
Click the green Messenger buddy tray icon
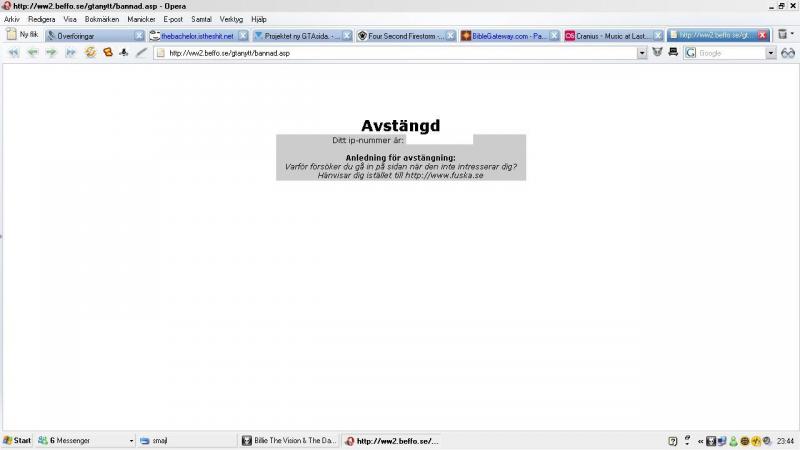(733, 441)
